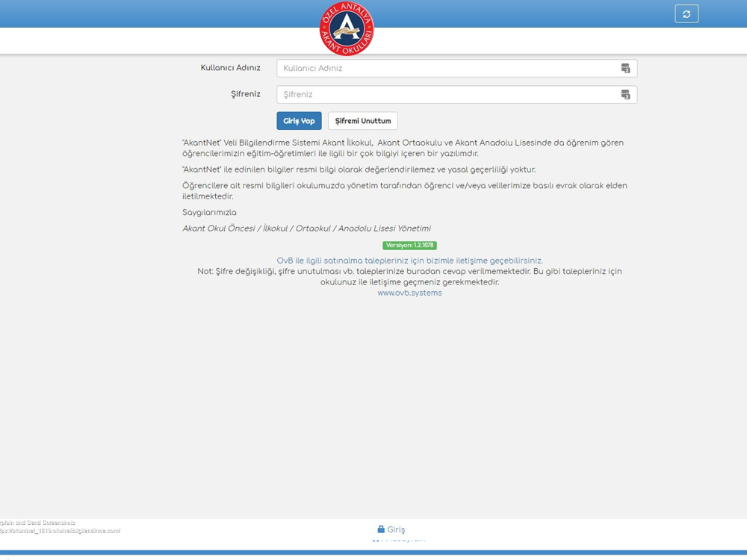
Task: Click the Öğrencilere ait resmi bilgileri paragraph
Action: pos(404,191)
